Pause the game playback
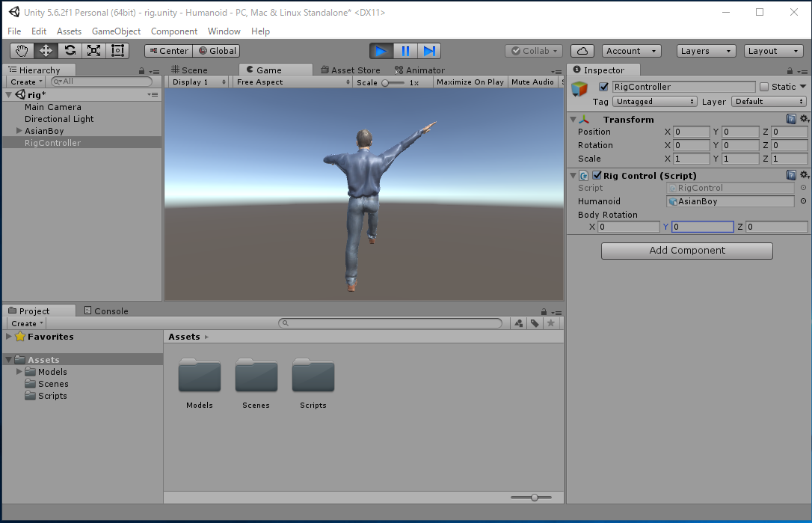812x523 pixels. click(405, 51)
